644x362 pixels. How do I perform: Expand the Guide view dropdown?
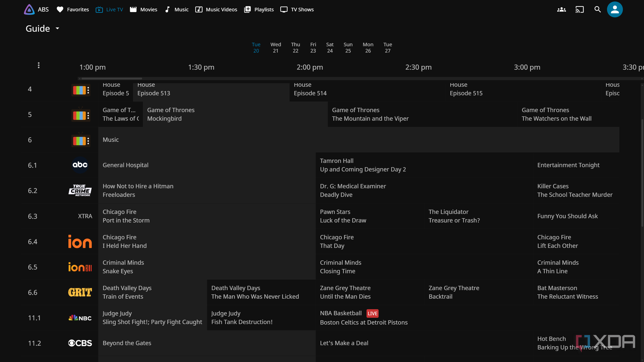coord(43,28)
